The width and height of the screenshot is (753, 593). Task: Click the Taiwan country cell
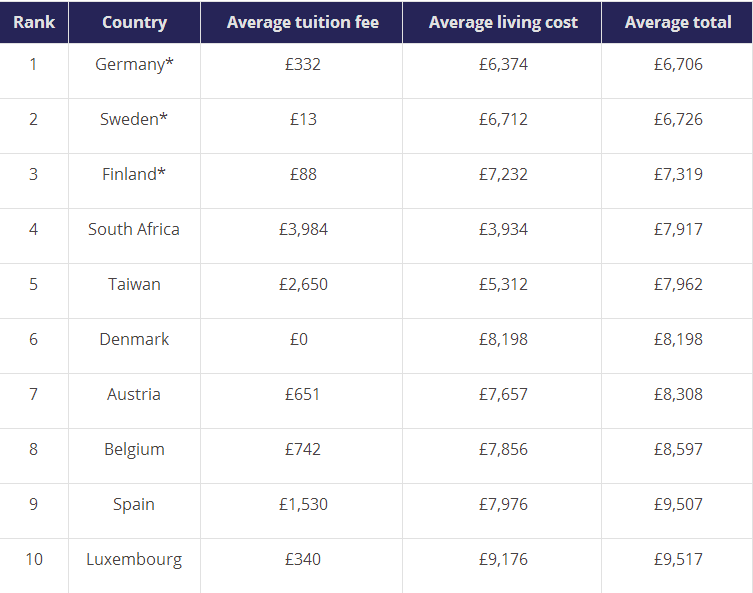pyautogui.click(x=134, y=284)
